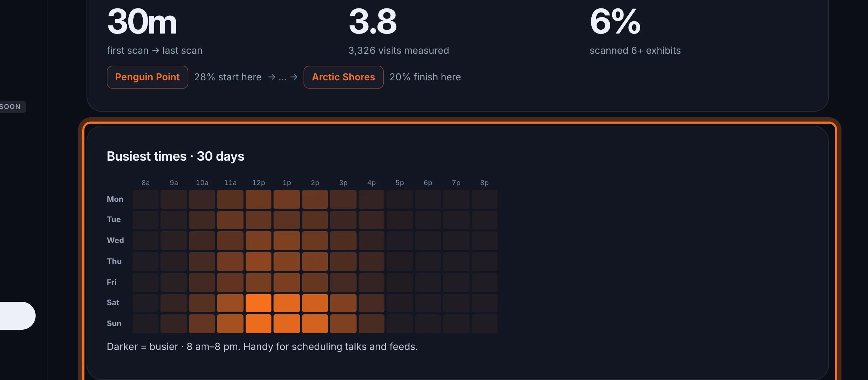
Task: Select the Sunday 12p heatmap cell
Action: tap(259, 324)
